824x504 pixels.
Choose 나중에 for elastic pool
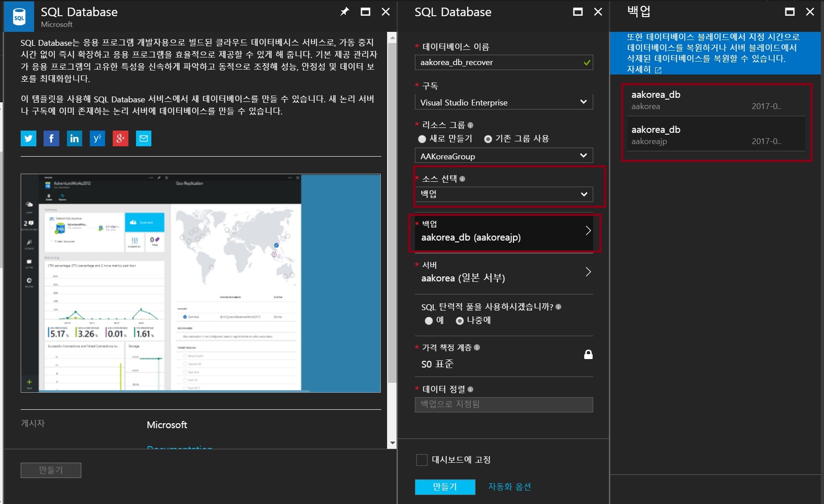coord(460,321)
